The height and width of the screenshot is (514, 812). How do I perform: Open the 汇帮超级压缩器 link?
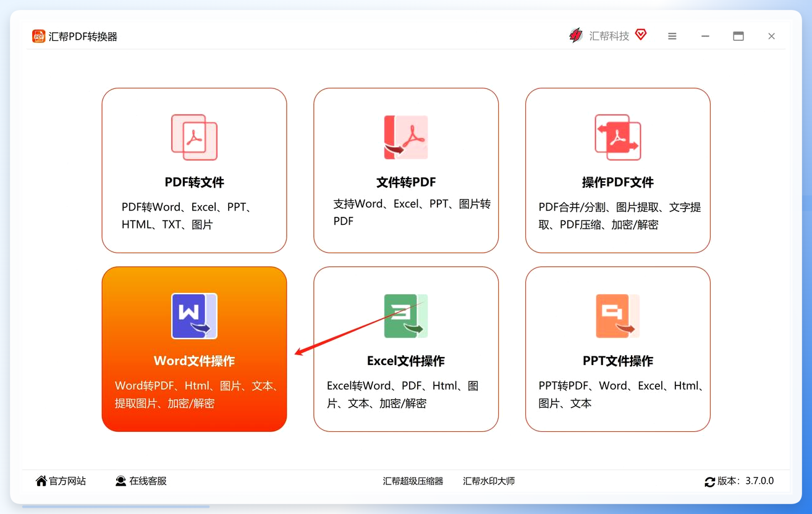coord(413,481)
